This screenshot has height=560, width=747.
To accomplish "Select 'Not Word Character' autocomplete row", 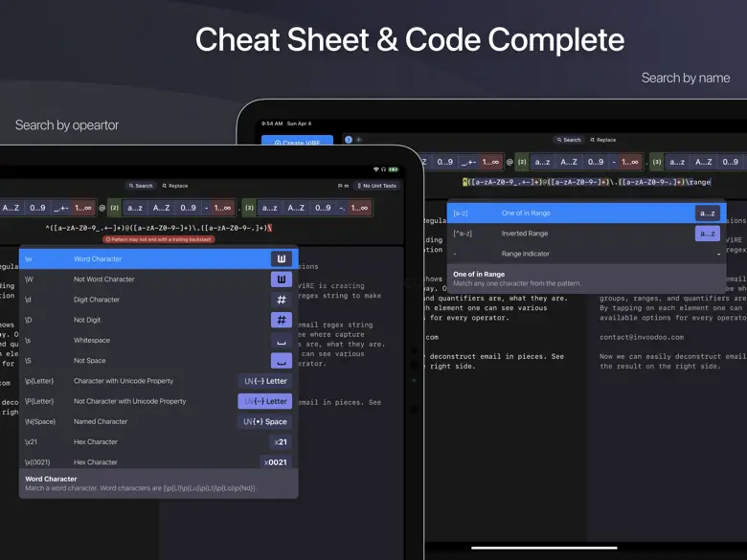I will pyautogui.click(x=159, y=280).
